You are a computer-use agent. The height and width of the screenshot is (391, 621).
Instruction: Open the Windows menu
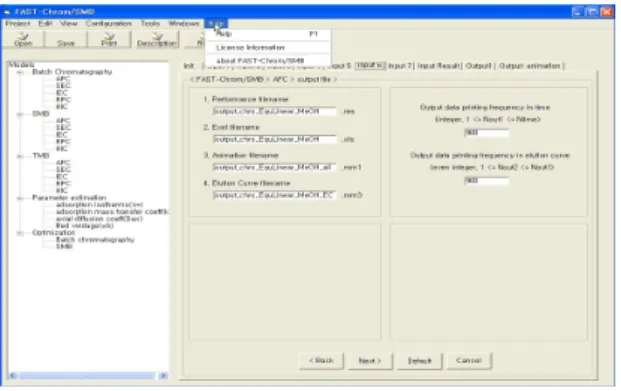(183, 23)
